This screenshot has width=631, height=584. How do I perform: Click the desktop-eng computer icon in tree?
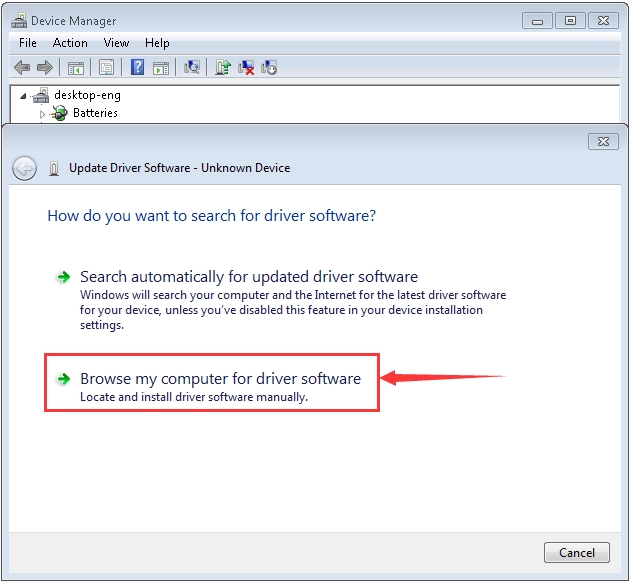41,95
